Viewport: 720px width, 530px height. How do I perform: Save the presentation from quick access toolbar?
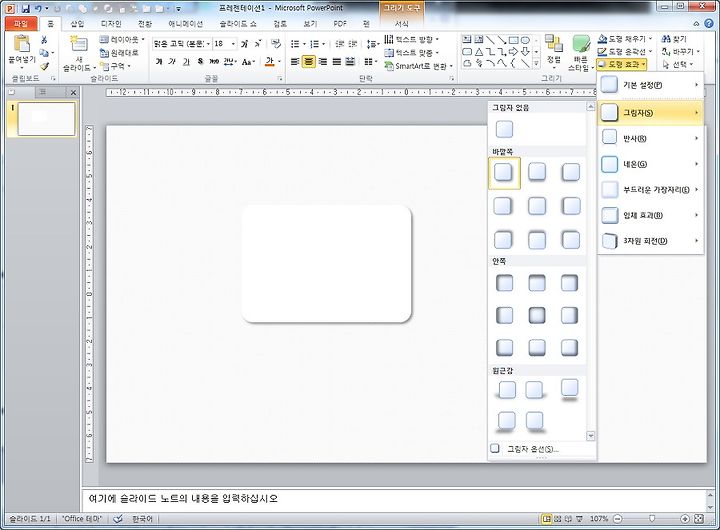pos(26,9)
